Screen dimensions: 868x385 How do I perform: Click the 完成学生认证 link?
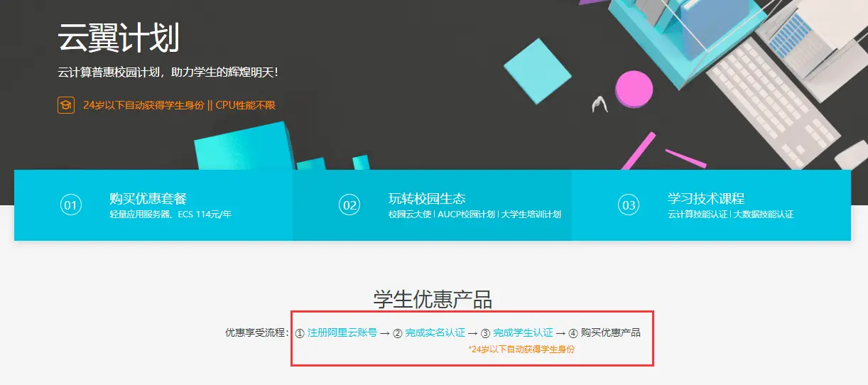tap(523, 332)
